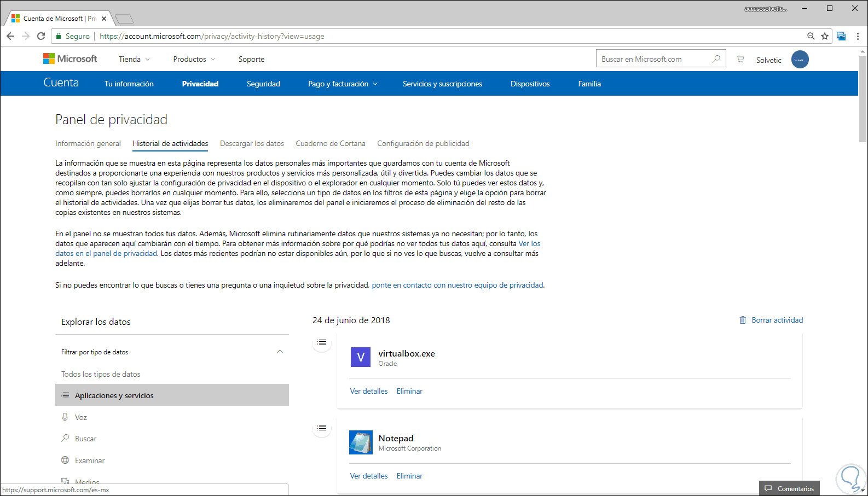Open Ver detalles for Notepad

pyautogui.click(x=369, y=476)
